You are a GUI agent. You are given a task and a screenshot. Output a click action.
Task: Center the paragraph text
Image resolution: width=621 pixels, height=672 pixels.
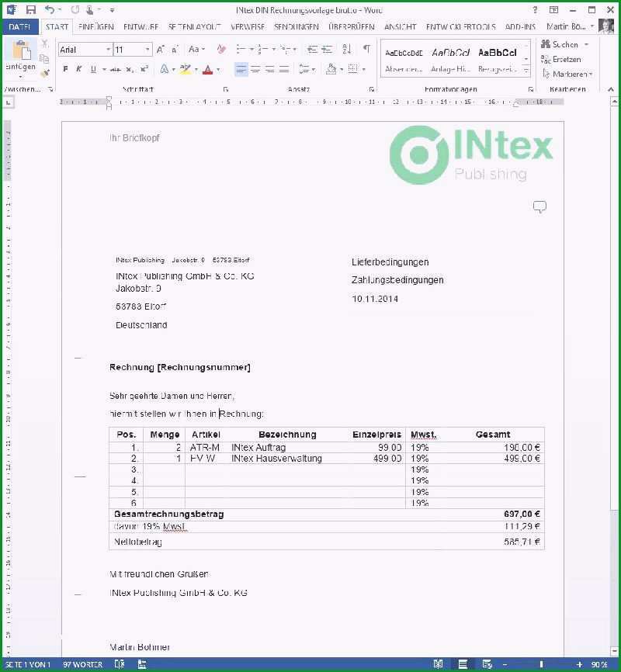[x=255, y=69]
